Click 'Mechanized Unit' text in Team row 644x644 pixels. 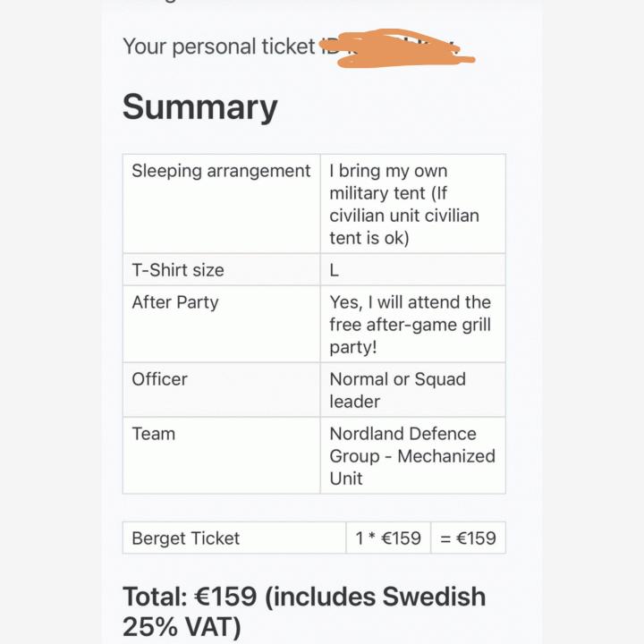pos(412,467)
